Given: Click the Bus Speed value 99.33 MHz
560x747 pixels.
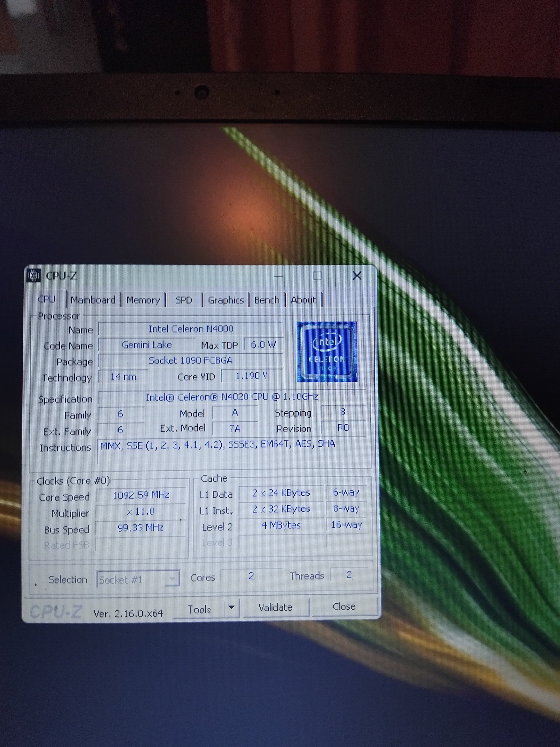Looking at the screenshot, I should coord(141,527).
